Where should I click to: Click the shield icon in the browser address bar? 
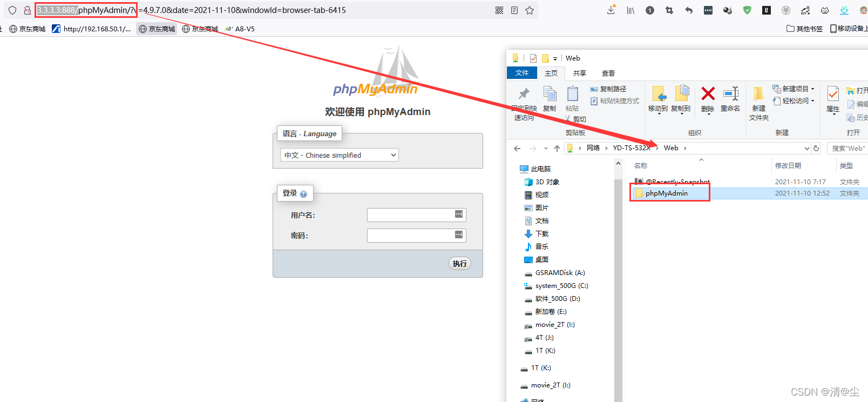click(x=12, y=10)
